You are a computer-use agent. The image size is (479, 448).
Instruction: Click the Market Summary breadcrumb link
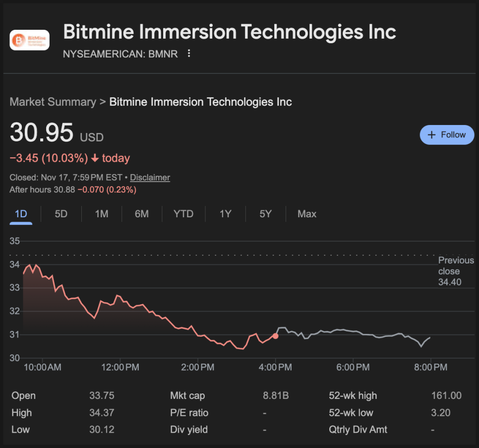(53, 102)
